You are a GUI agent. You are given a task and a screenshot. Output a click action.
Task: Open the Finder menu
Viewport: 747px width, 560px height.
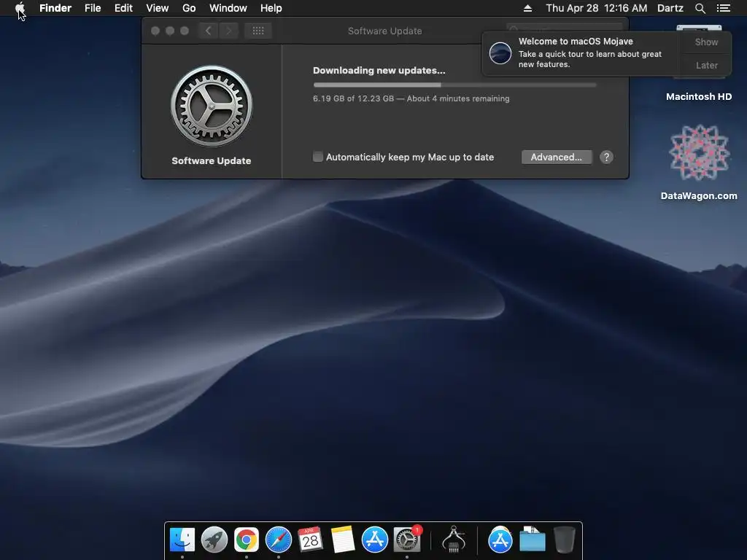(x=55, y=8)
